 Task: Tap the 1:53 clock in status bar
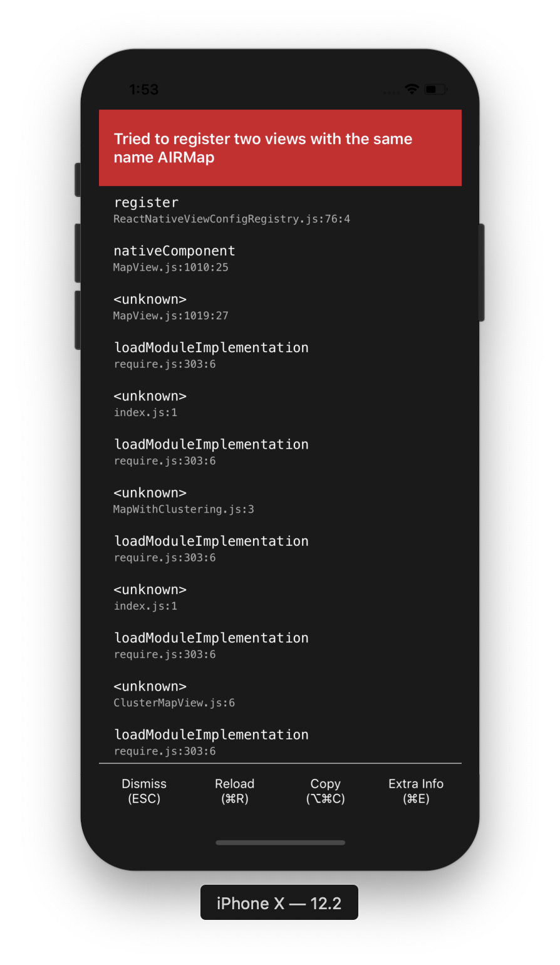143,89
